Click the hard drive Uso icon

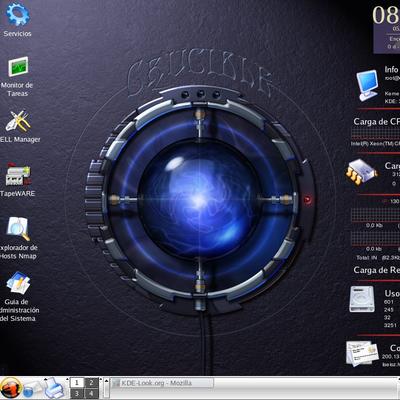point(362,299)
